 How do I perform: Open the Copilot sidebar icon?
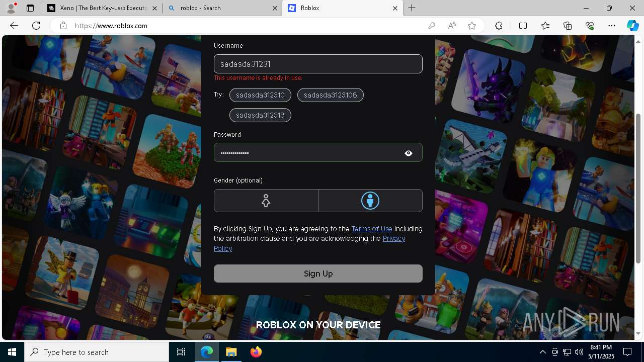pos(632,26)
